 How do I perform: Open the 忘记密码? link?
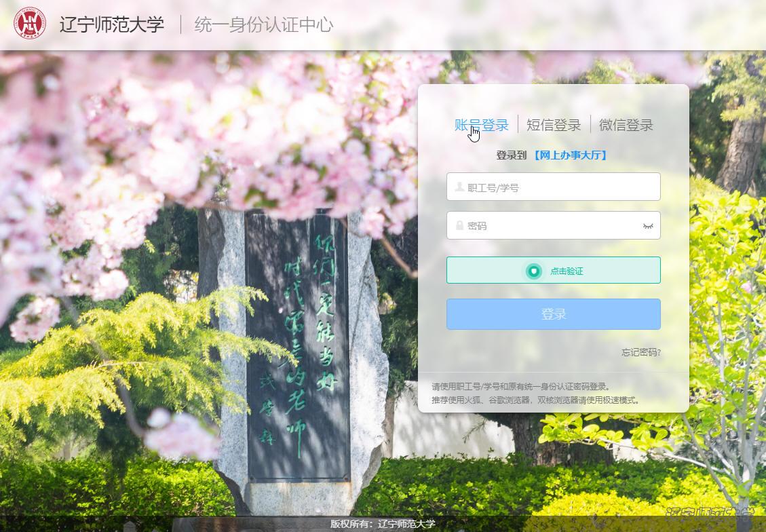pos(640,352)
